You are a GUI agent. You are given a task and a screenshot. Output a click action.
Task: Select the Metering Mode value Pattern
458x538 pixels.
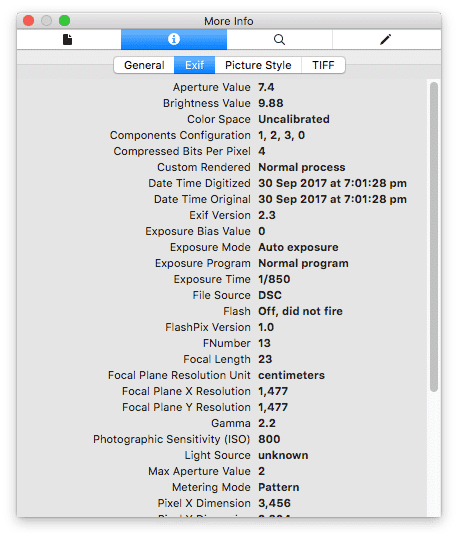click(279, 487)
